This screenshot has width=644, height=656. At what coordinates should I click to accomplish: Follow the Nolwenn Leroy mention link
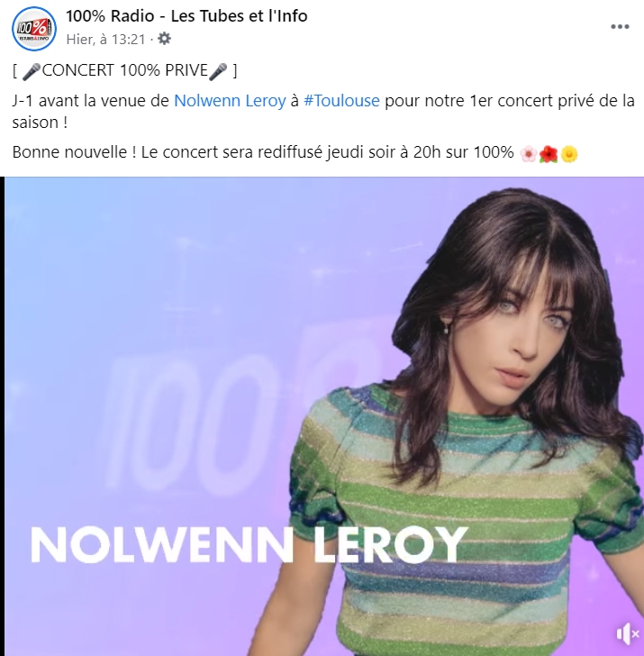pyautogui.click(x=230, y=101)
